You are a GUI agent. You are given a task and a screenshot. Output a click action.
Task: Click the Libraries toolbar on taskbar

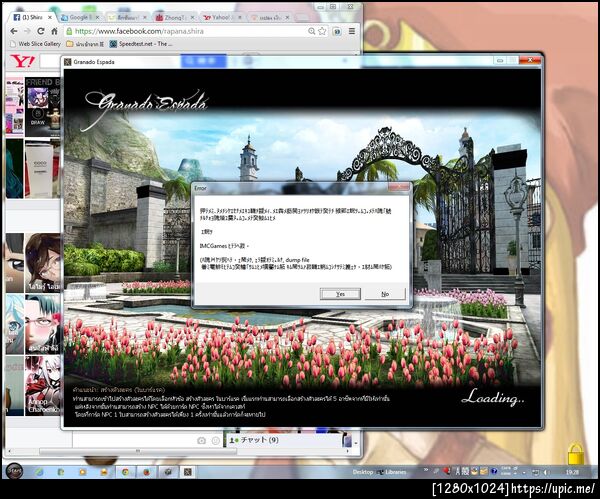click(x=393, y=472)
